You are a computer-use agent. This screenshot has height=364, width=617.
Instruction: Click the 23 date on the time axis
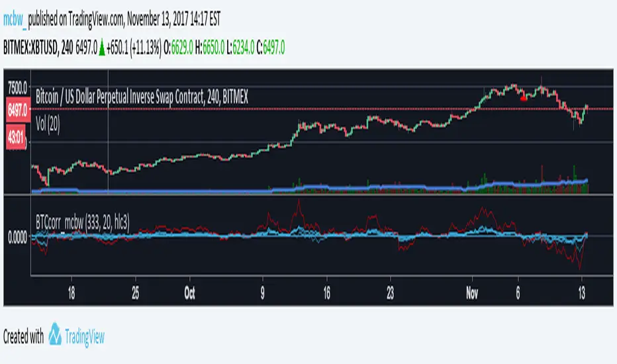(x=390, y=293)
